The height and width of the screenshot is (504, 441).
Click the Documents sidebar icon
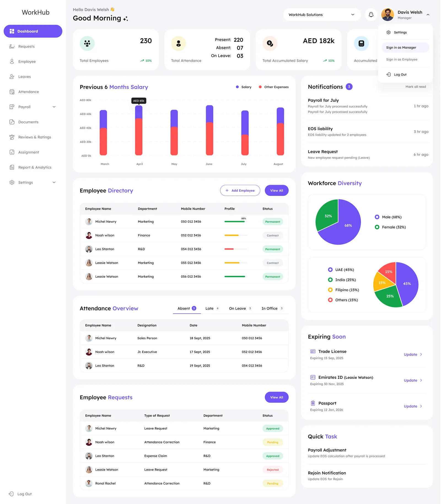coord(12,122)
